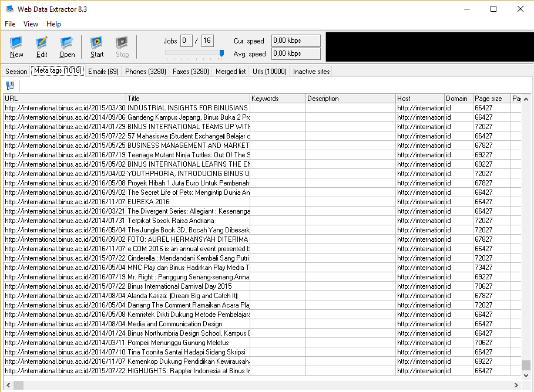Click the horizontal scrollbar left arrow

click(8, 385)
